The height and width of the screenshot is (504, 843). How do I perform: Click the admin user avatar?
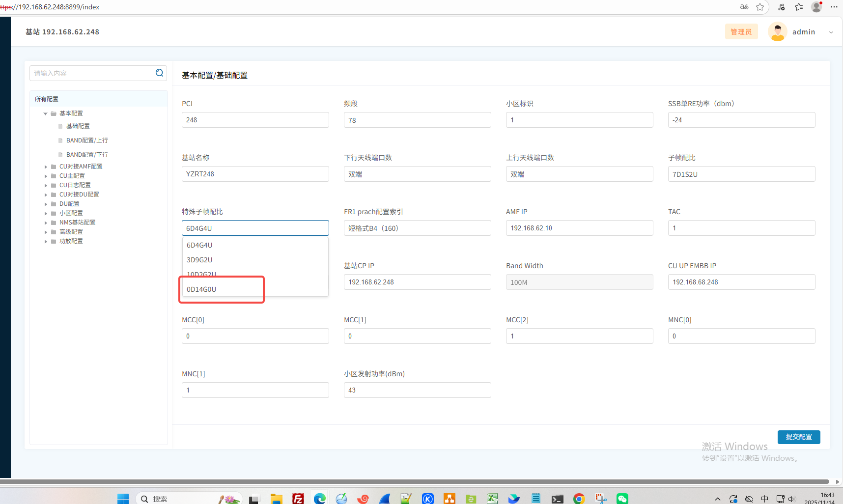777,32
